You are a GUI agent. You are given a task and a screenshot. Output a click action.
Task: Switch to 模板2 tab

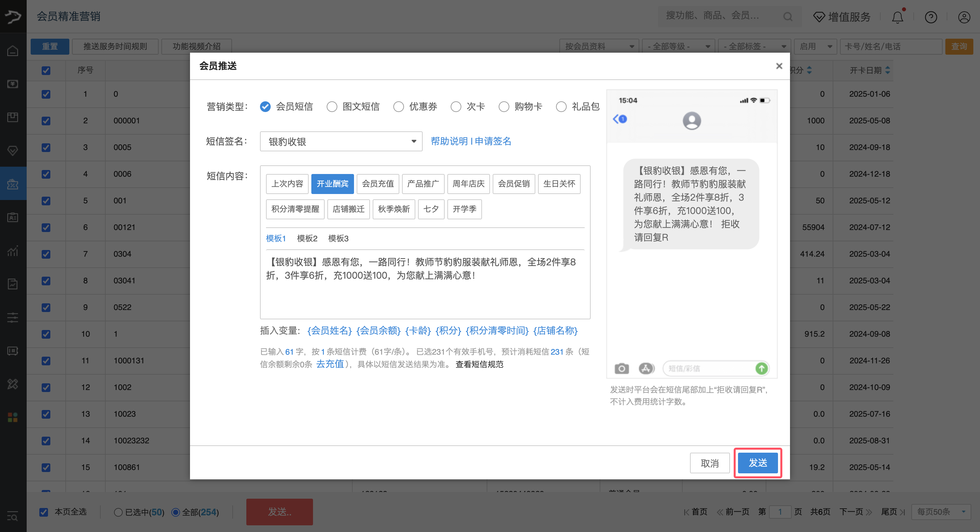307,238
